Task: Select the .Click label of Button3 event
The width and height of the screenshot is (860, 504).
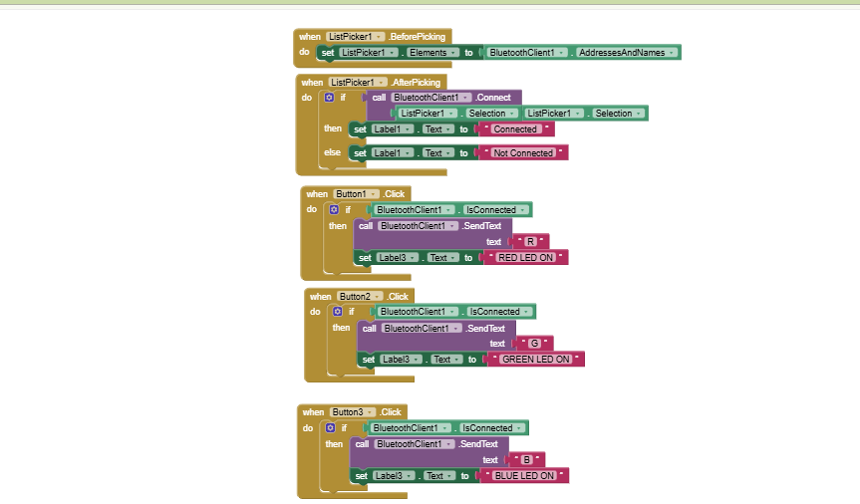Action: coord(391,411)
